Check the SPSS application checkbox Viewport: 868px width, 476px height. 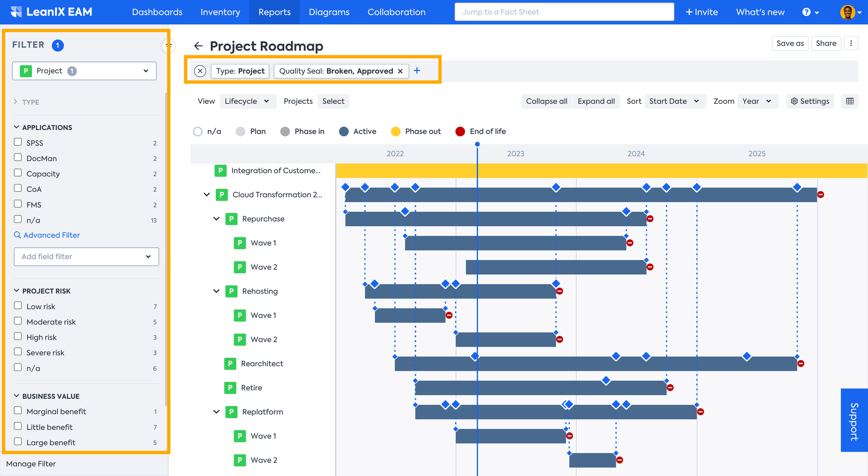tap(18, 142)
